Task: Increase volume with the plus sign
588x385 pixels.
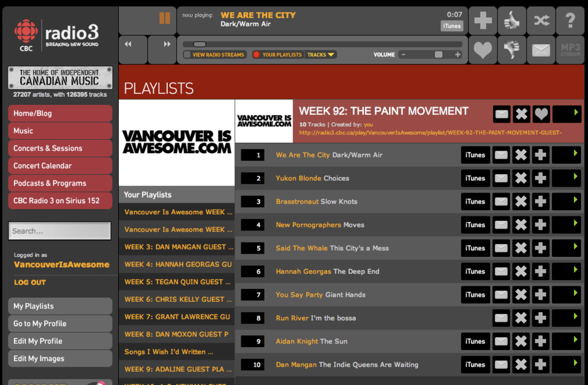Action: click(x=458, y=55)
